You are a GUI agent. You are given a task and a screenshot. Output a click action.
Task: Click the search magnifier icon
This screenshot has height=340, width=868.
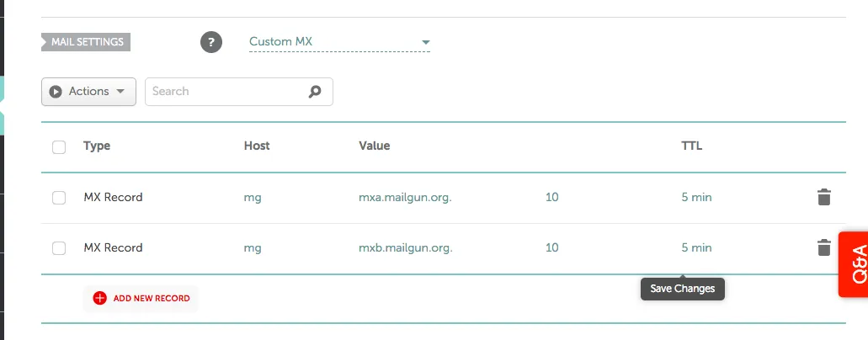point(315,92)
